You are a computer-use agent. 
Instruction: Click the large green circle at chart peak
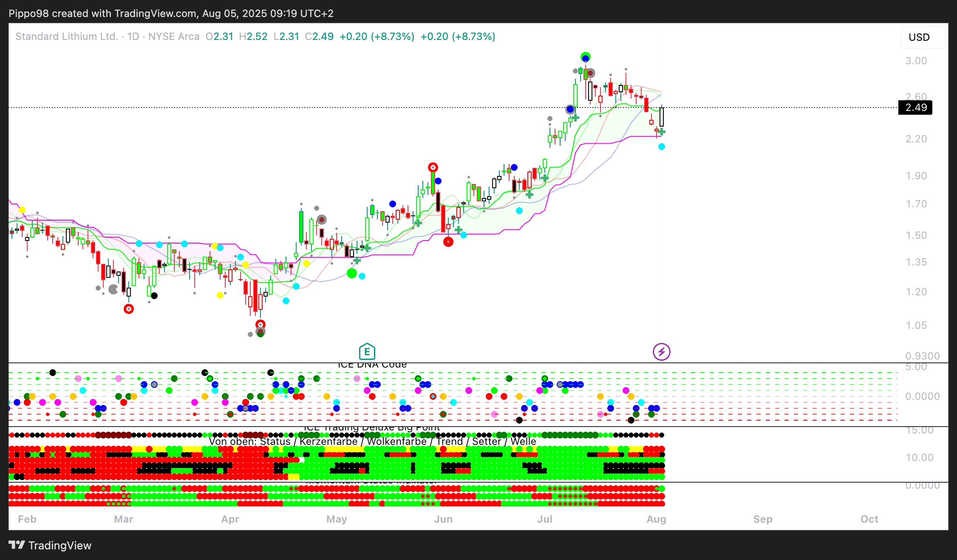click(x=585, y=57)
